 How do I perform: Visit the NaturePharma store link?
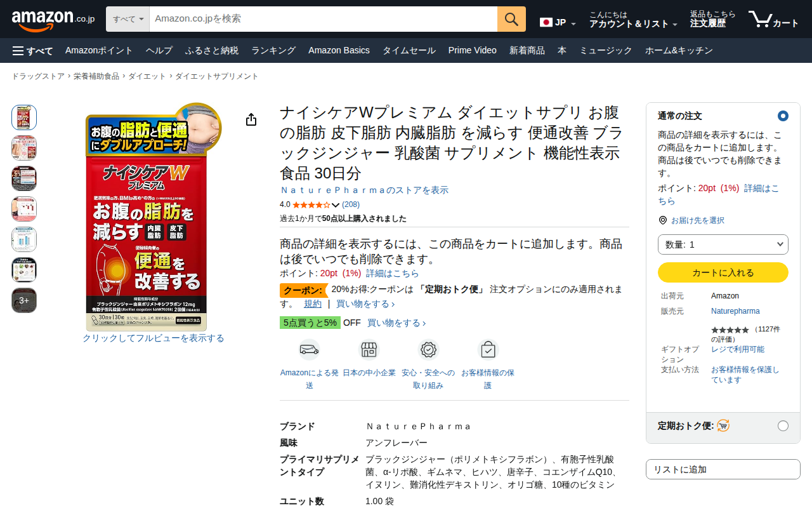tap(364, 190)
